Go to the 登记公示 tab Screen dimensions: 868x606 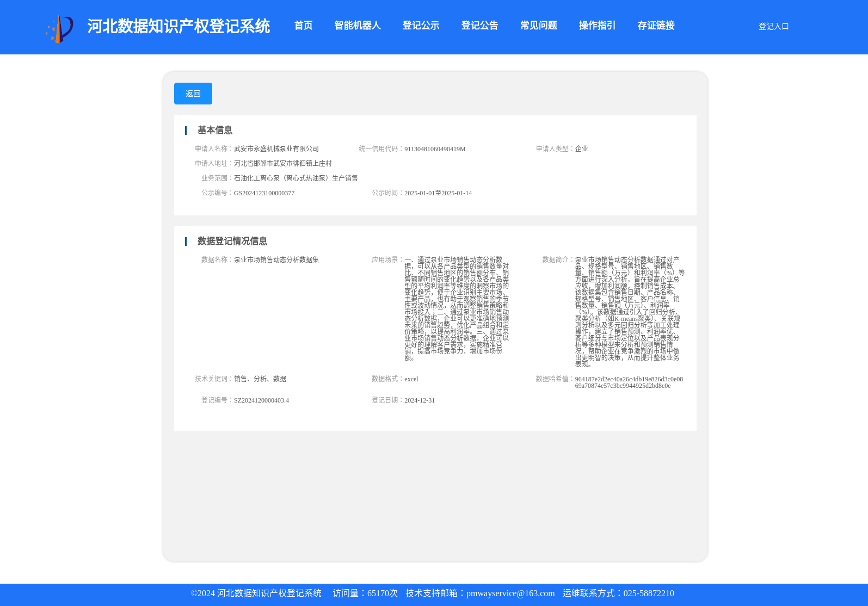tap(421, 26)
